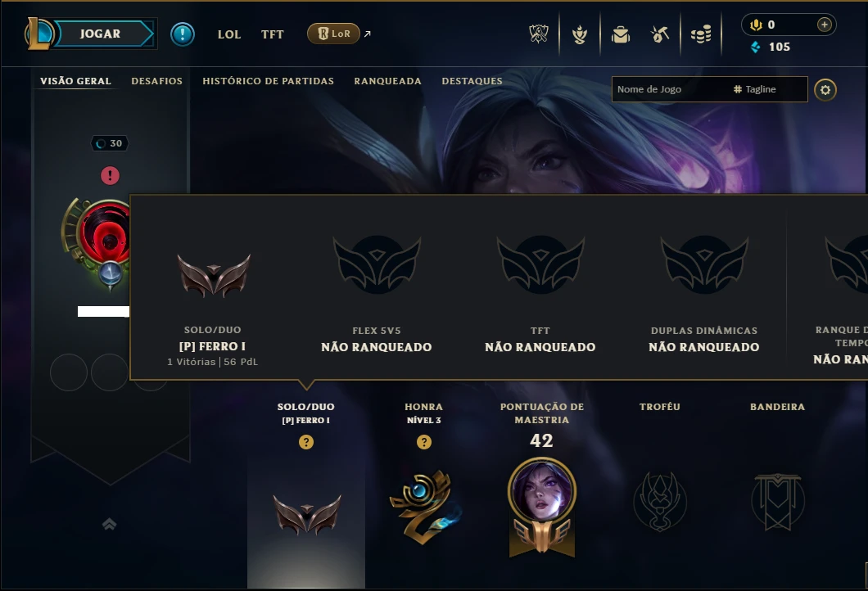This screenshot has height=591, width=868.
Task: Click the question mark under Honra
Action: (x=424, y=442)
